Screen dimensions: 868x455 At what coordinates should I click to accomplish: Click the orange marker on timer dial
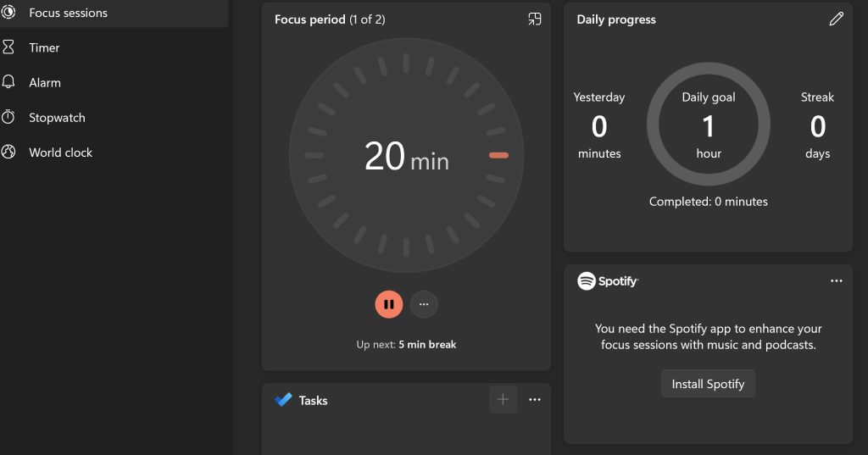point(498,155)
